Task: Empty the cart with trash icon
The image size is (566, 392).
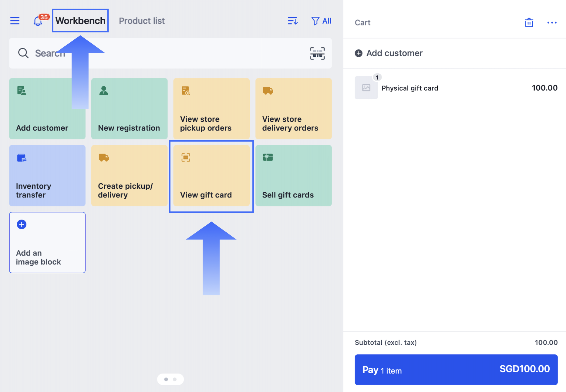Action: [529, 22]
